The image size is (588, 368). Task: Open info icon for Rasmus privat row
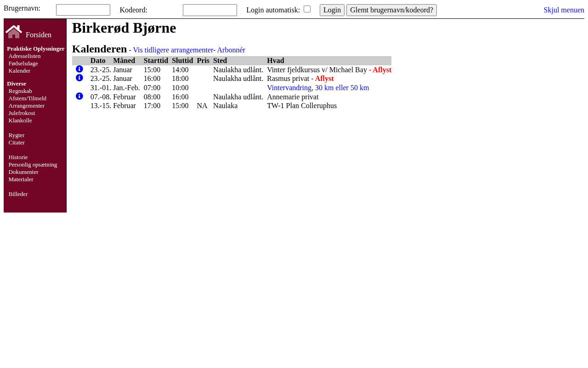79,78
